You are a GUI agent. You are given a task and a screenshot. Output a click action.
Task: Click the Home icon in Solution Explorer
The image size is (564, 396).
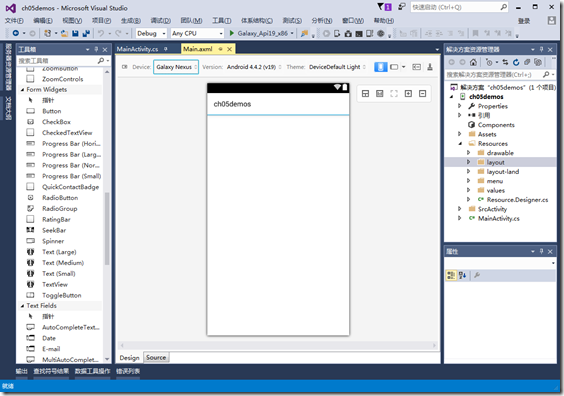(x=473, y=63)
